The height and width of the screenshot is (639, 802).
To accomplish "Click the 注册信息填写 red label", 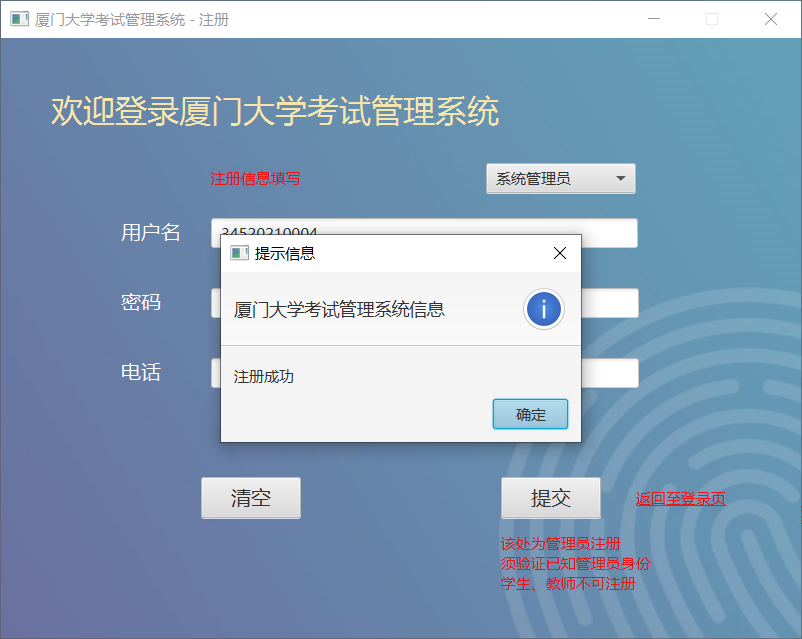I will (x=255, y=179).
